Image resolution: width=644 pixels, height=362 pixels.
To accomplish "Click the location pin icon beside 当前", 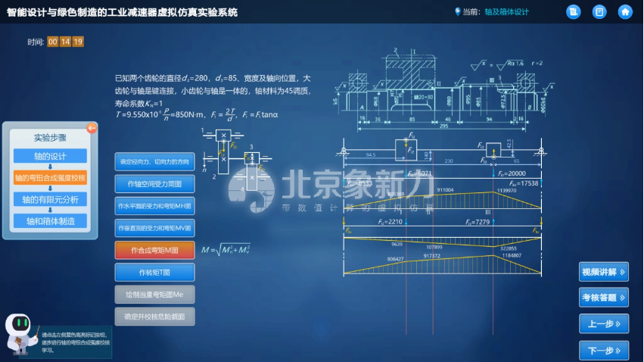I will (457, 11).
